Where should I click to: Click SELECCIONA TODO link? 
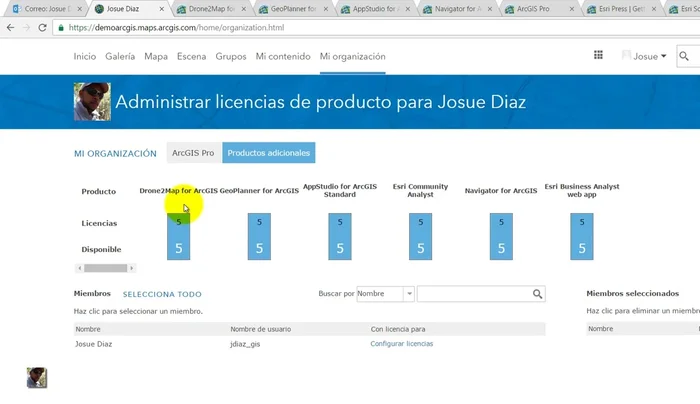pos(162,294)
